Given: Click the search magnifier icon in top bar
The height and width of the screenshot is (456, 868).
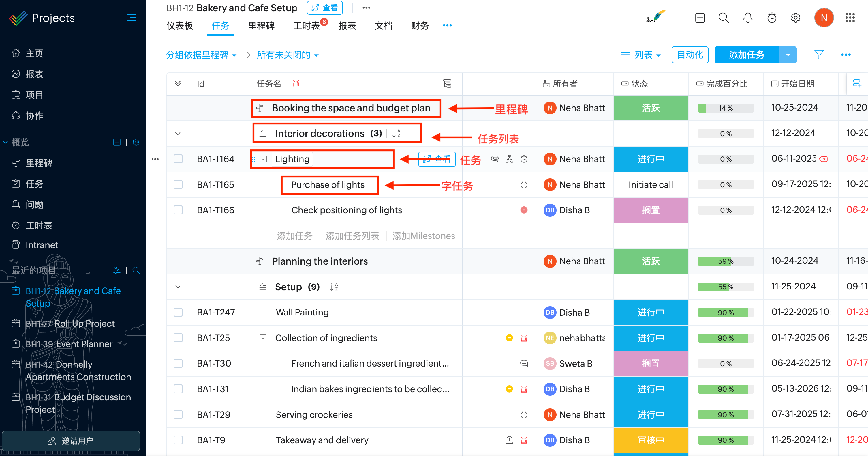Looking at the screenshot, I should pyautogui.click(x=723, y=18).
